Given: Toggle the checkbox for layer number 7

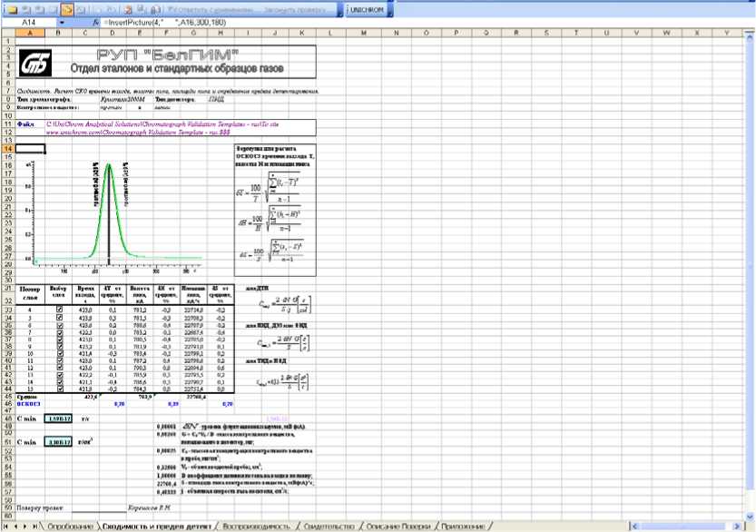Looking at the screenshot, I should click(59, 332).
